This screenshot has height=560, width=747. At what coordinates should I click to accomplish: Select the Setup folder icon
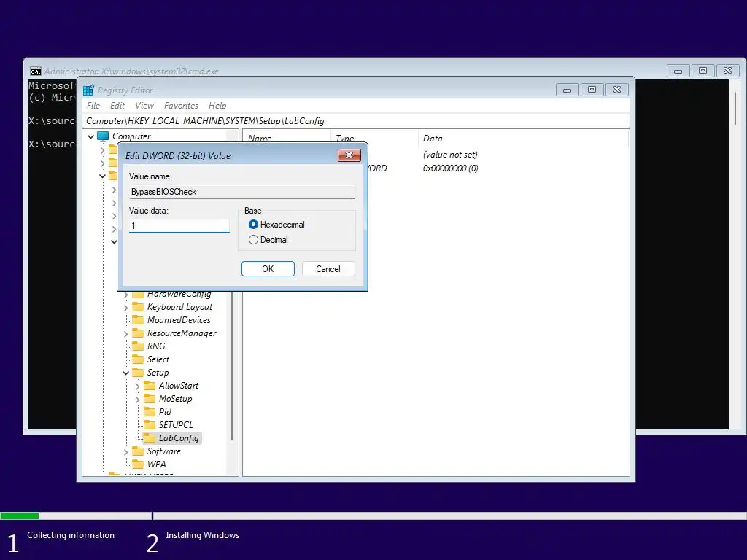(x=138, y=373)
